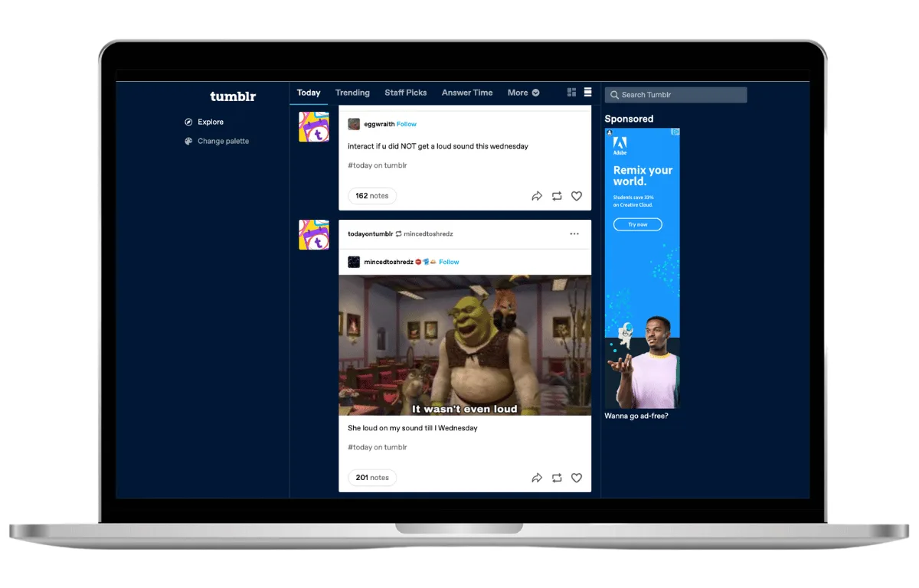Focus the Search Tumblr field
Screen dimensions: 919x588
(675, 95)
